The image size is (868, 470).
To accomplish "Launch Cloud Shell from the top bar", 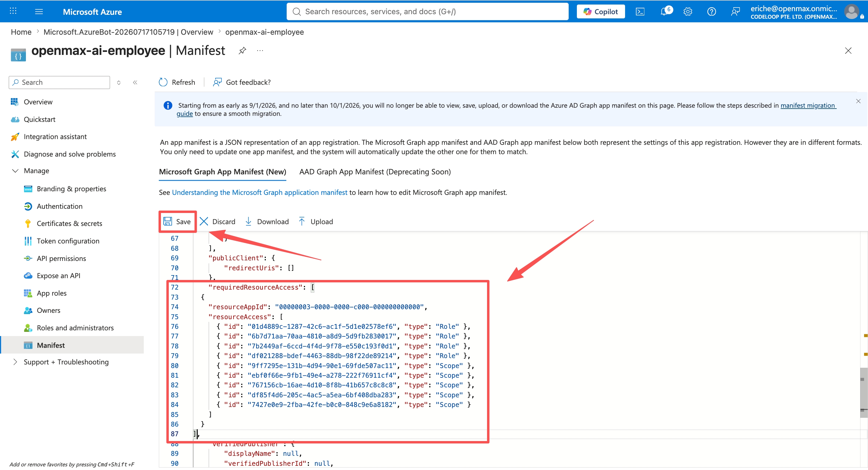I will click(x=640, y=11).
